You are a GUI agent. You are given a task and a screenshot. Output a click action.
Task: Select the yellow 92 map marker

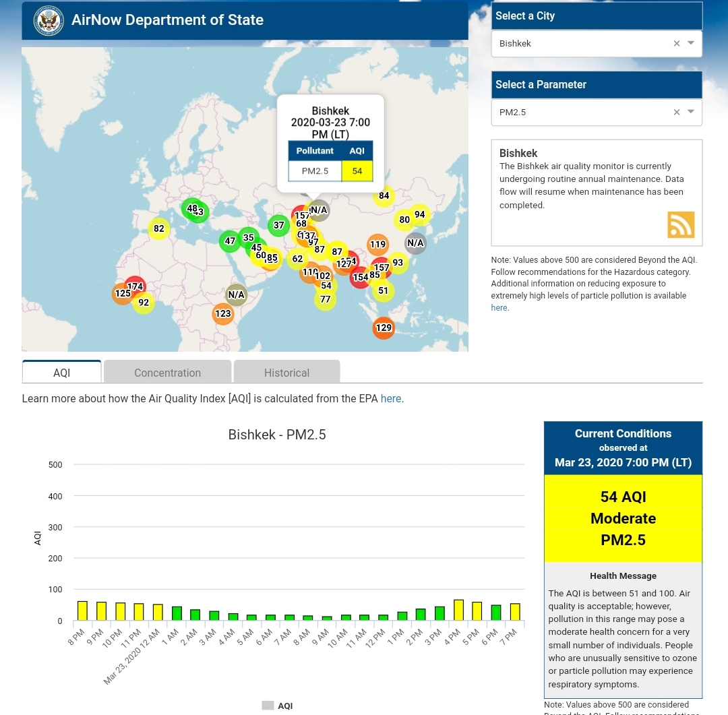coord(144,303)
